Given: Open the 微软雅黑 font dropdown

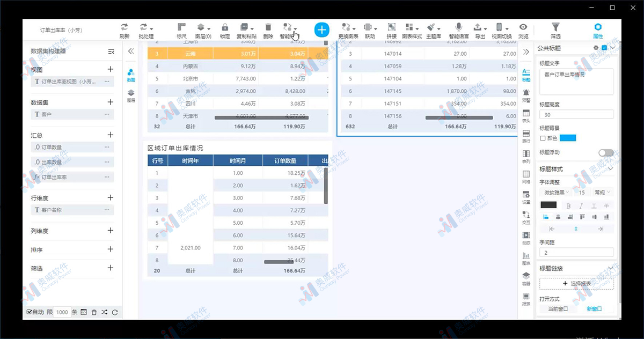Looking at the screenshot, I should [557, 192].
